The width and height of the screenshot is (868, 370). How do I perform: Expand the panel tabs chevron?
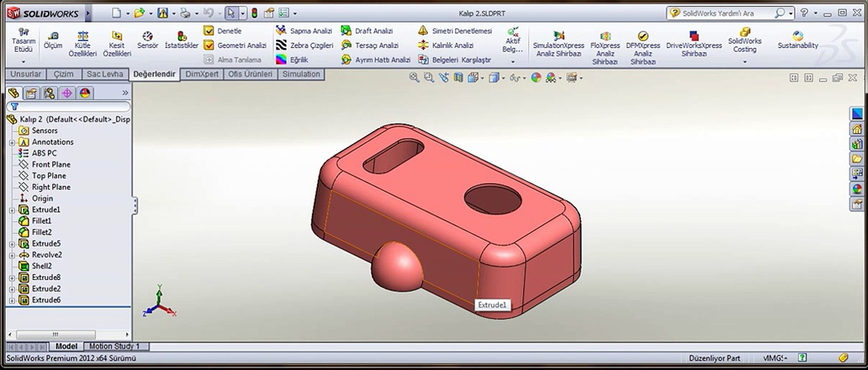(x=125, y=93)
